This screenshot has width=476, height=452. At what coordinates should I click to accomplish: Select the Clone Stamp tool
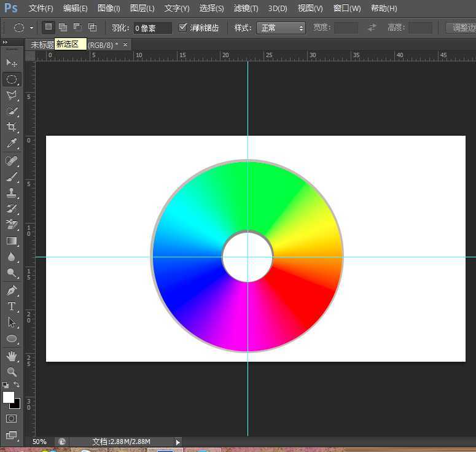[x=12, y=193]
